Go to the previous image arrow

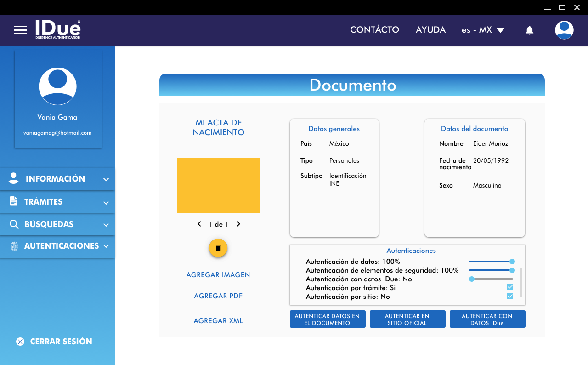pyautogui.click(x=199, y=224)
